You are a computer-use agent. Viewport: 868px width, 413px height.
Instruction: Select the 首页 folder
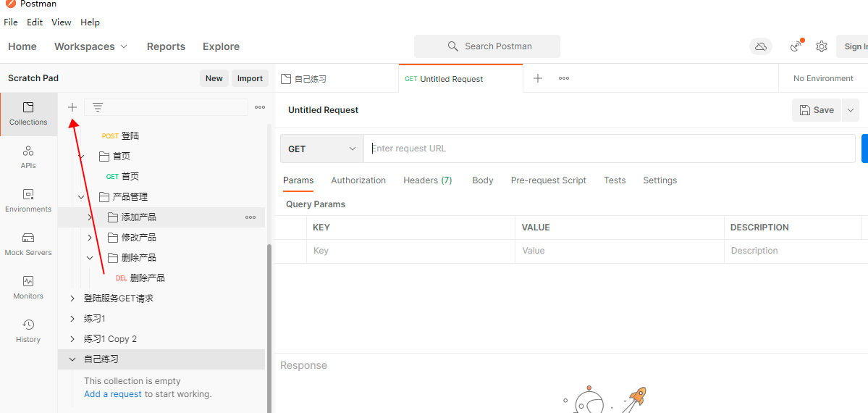(114, 157)
